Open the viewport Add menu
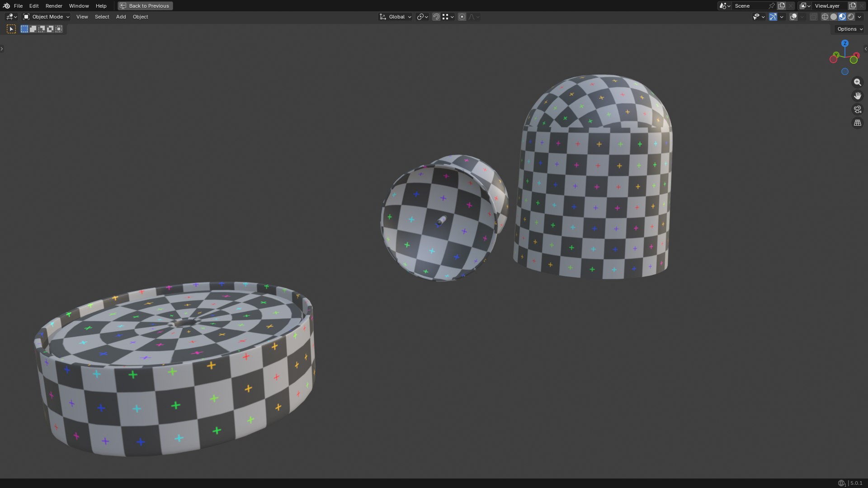Viewport: 868px width, 488px height. (121, 17)
